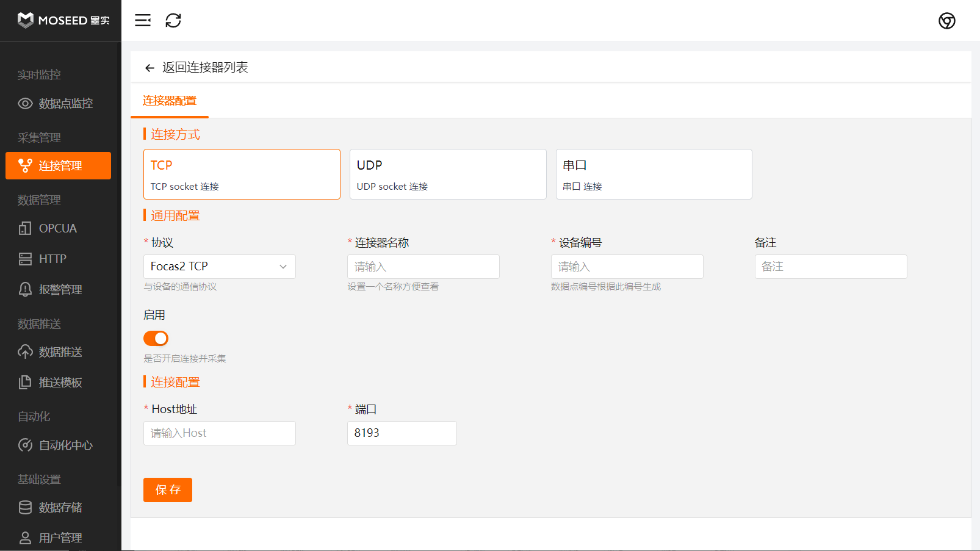Click the 连接配置 section heading
980x551 pixels.
pos(175,382)
